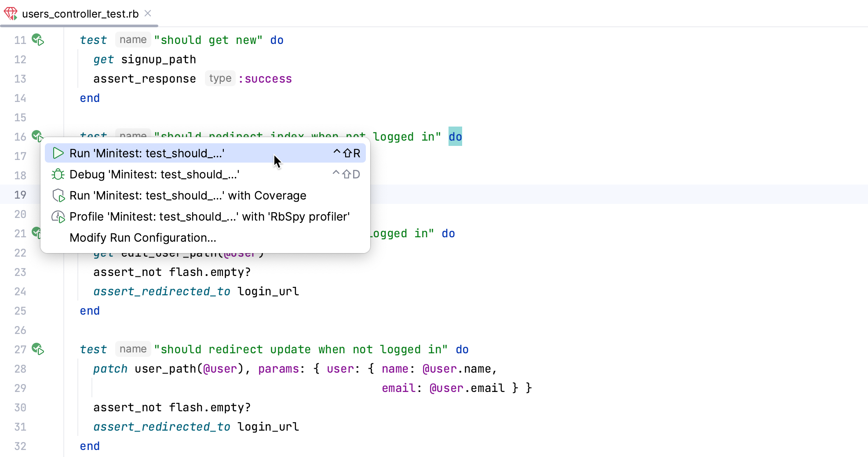Click the RbSpy profiler gauge icon
868x457 pixels.
[58, 216]
